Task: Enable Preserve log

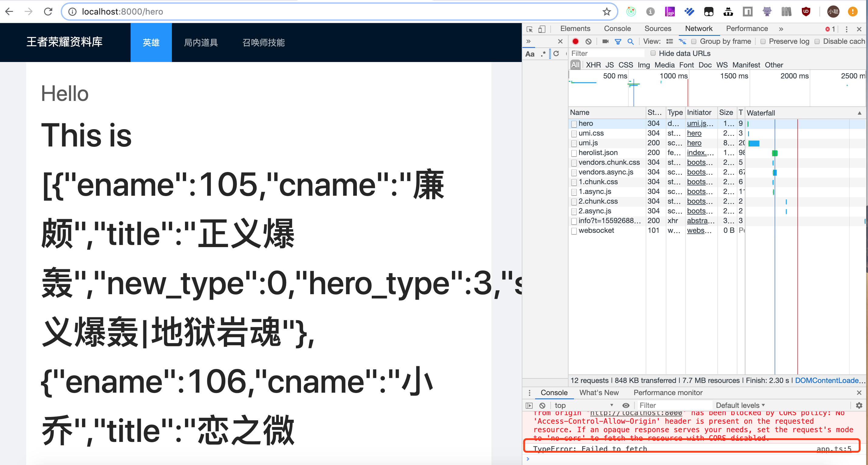Action: 763,41
